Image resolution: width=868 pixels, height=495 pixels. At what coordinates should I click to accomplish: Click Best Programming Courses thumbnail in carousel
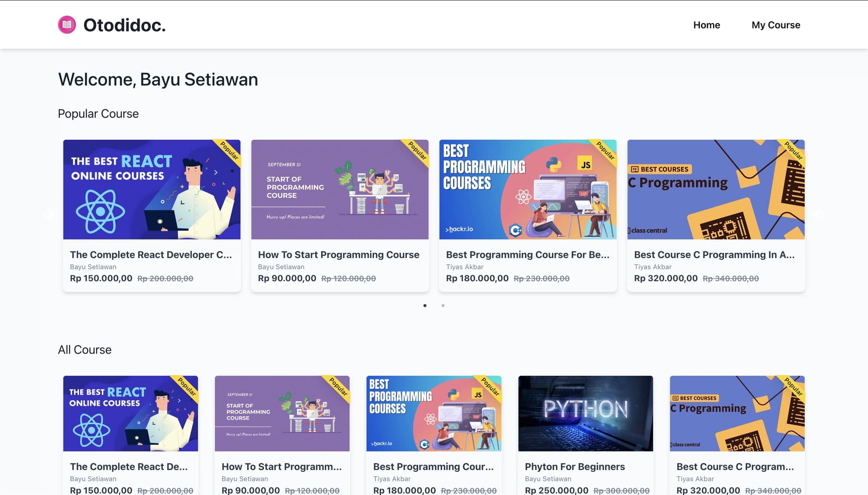[528, 189]
